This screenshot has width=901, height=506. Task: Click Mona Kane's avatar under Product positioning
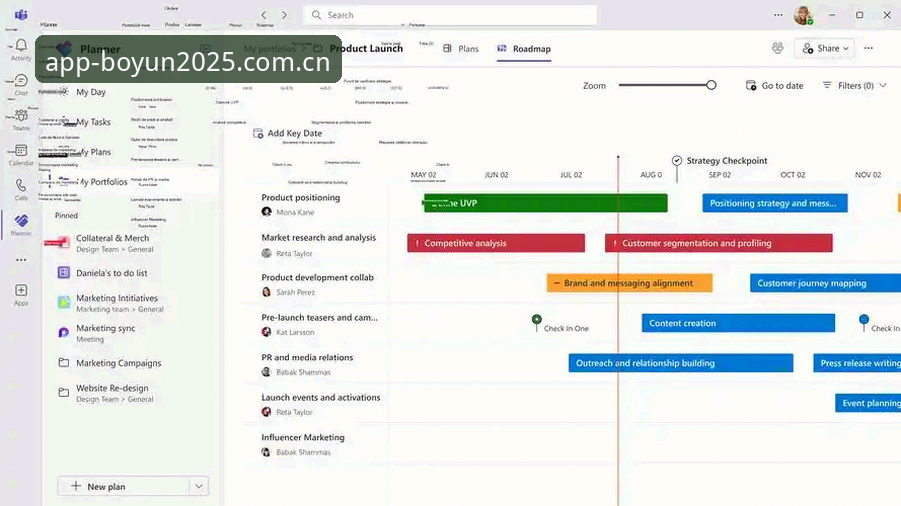coord(267,212)
